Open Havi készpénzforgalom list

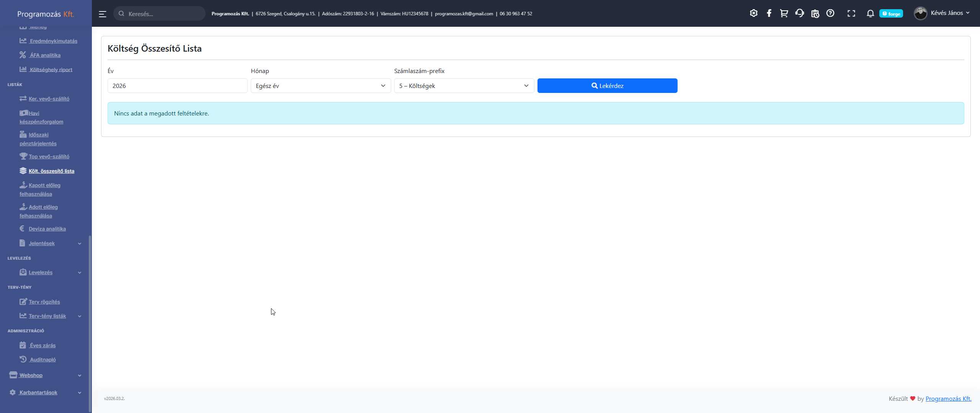[x=41, y=117]
